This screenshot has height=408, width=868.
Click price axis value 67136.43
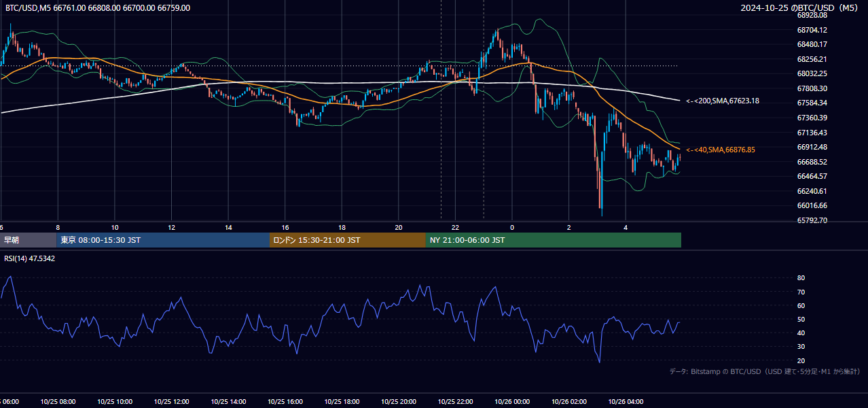tap(812, 133)
